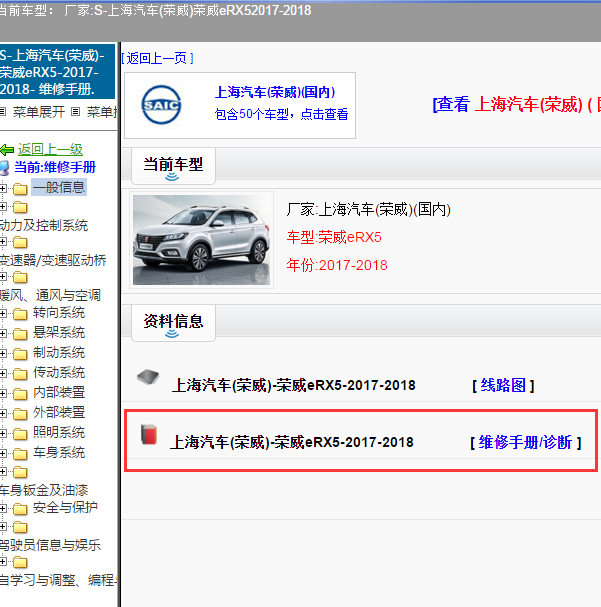The height and width of the screenshot is (607, 601).
Task: Click the folder icon beside 车身系统
Action: coord(20,454)
